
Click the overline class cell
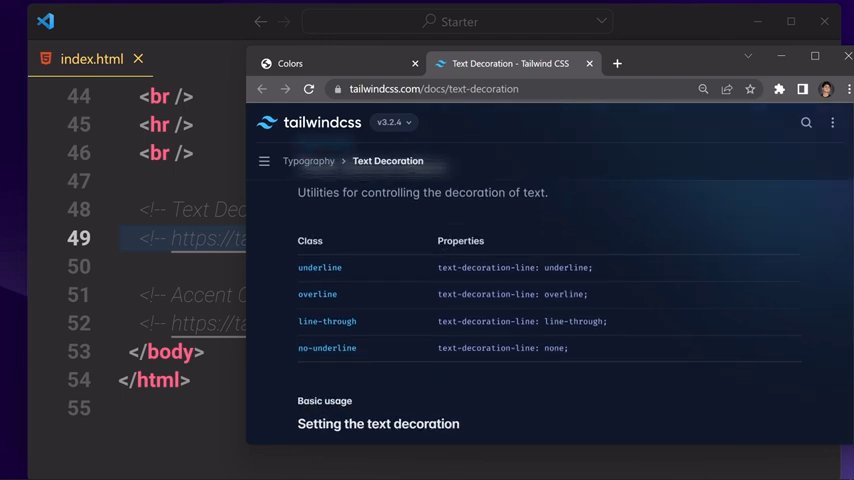(318, 294)
